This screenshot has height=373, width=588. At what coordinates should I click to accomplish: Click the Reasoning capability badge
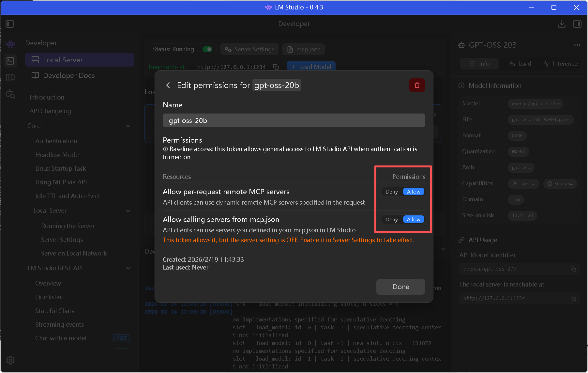point(560,184)
